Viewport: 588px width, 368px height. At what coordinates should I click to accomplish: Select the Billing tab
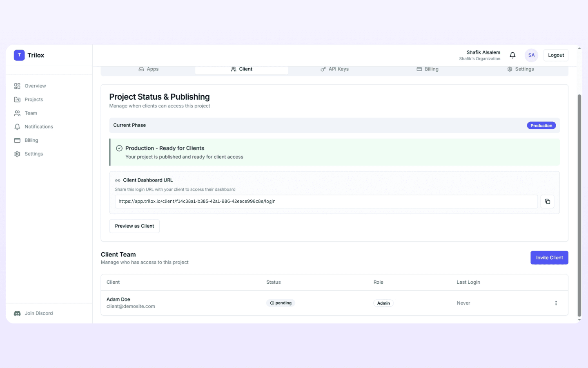(428, 70)
